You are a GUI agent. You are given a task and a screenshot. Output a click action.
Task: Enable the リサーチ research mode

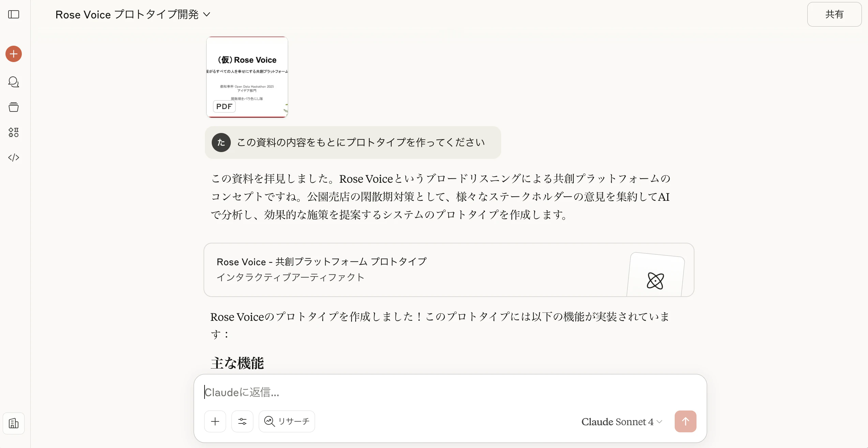coord(287,421)
